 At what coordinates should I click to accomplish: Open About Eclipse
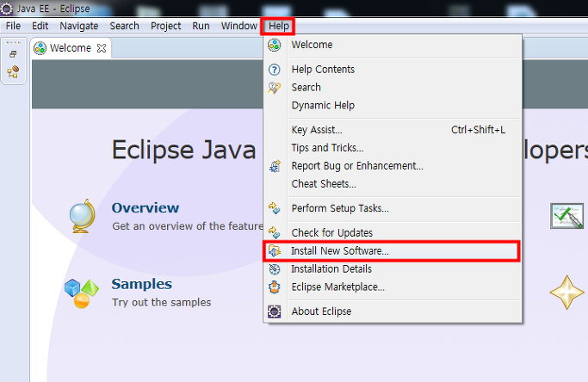[393, 311]
